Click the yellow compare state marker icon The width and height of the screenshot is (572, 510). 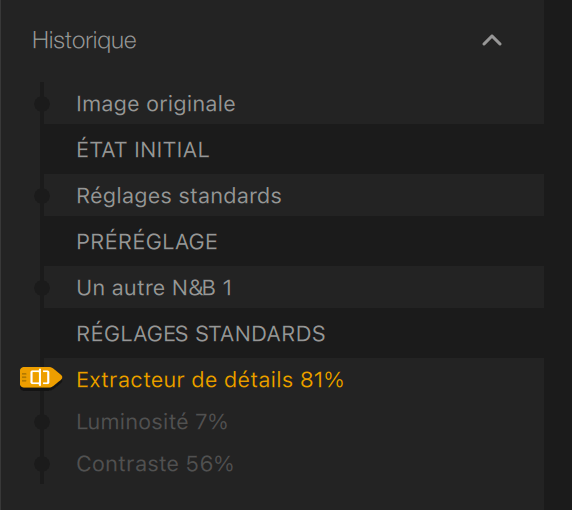[41, 378]
